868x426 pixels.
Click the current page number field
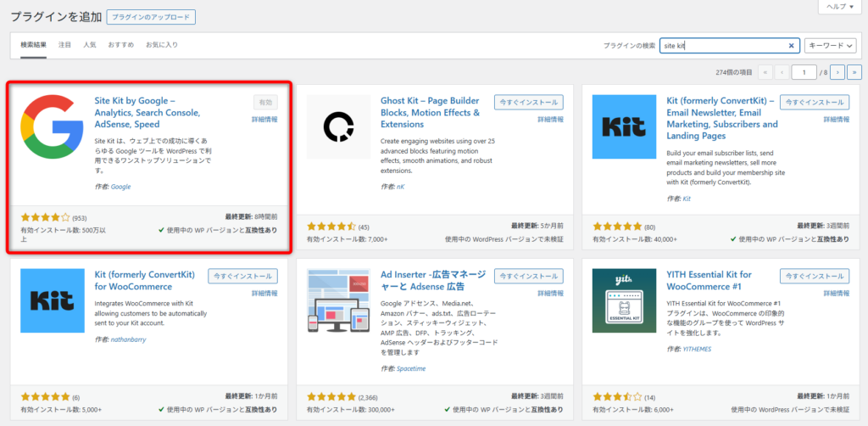coord(804,72)
